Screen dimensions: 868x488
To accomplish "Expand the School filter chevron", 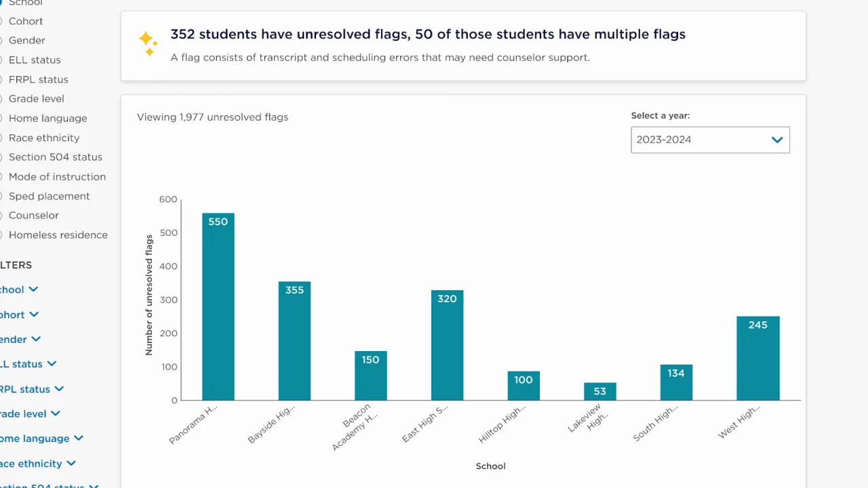I will (33, 289).
